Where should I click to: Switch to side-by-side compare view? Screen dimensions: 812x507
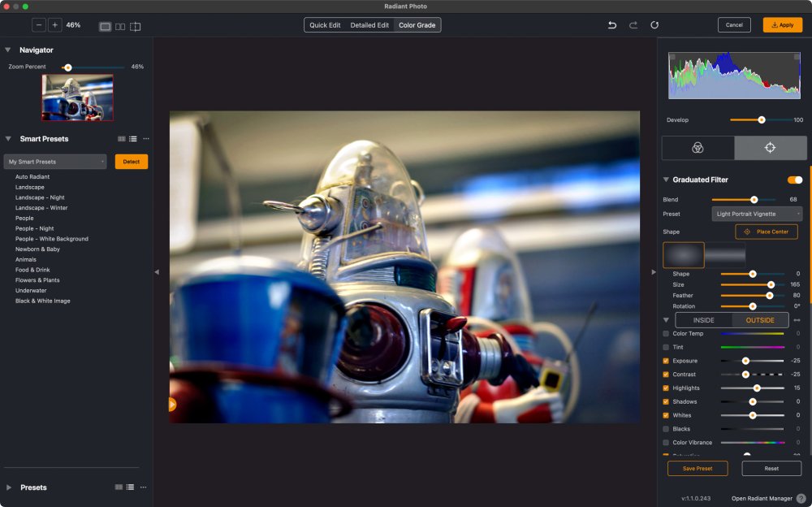coord(120,26)
